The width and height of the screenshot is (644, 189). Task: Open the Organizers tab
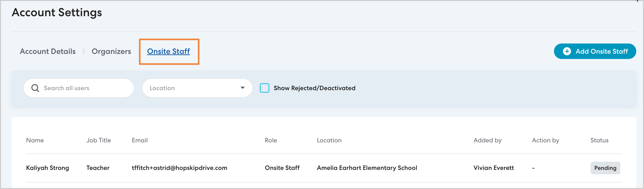point(111,51)
